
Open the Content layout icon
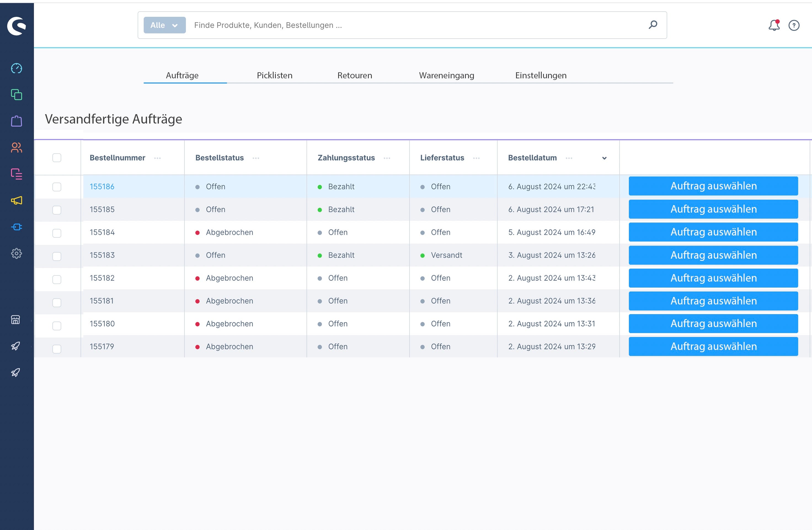(16, 174)
